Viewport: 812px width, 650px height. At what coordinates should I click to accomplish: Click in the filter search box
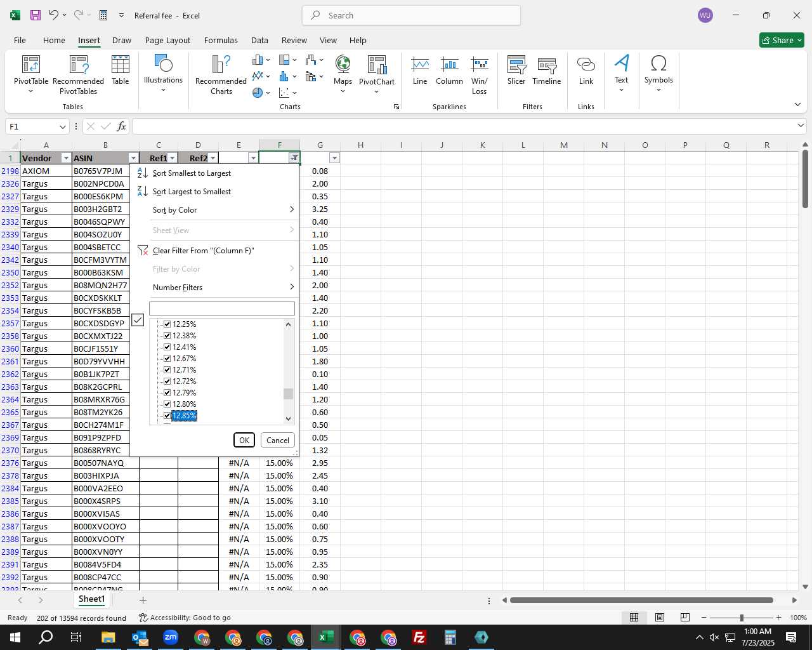coord(222,308)
